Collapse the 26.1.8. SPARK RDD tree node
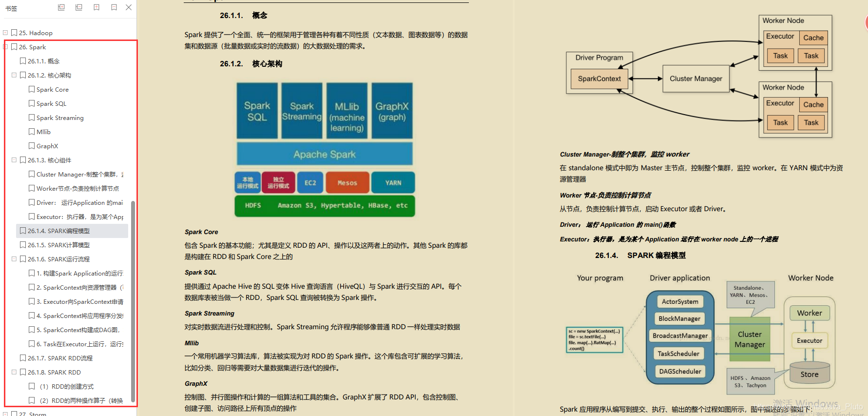 14,372
